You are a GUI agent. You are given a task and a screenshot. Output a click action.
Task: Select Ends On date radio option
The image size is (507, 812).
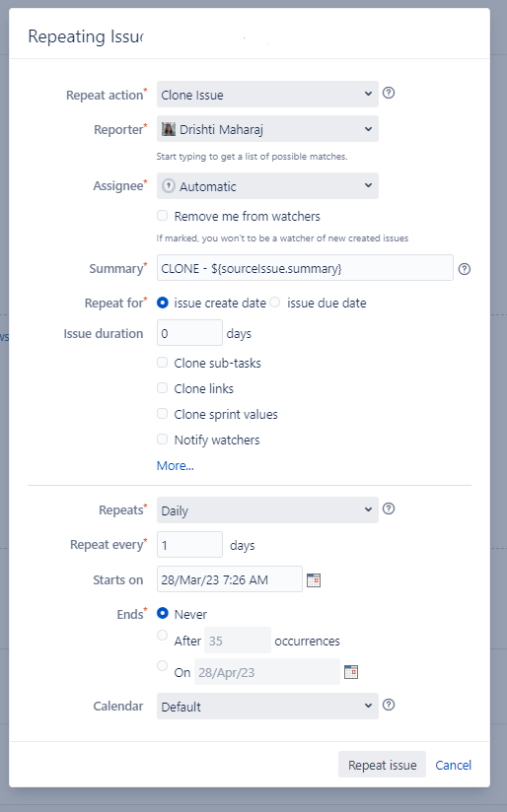pos(163,665)
